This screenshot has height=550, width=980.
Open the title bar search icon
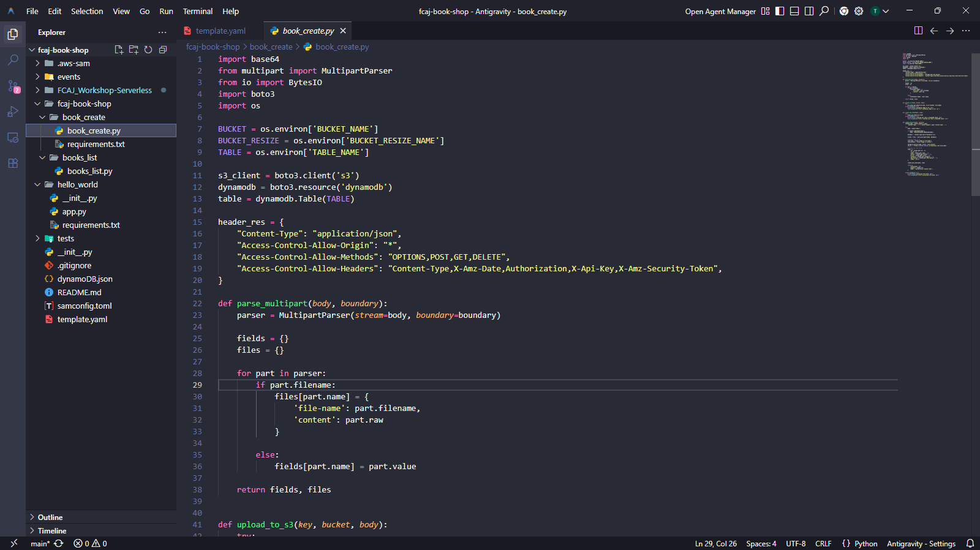[x=824, y=11]
